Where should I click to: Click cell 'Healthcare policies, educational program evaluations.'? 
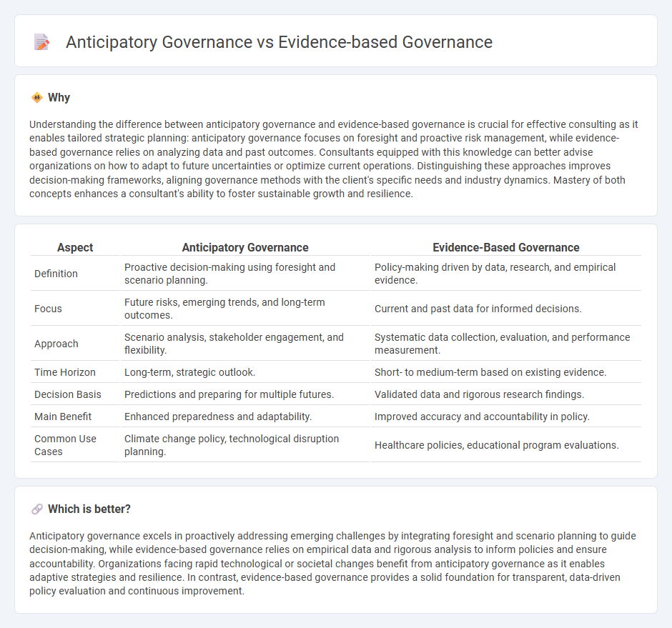click(x=505, y=445)
